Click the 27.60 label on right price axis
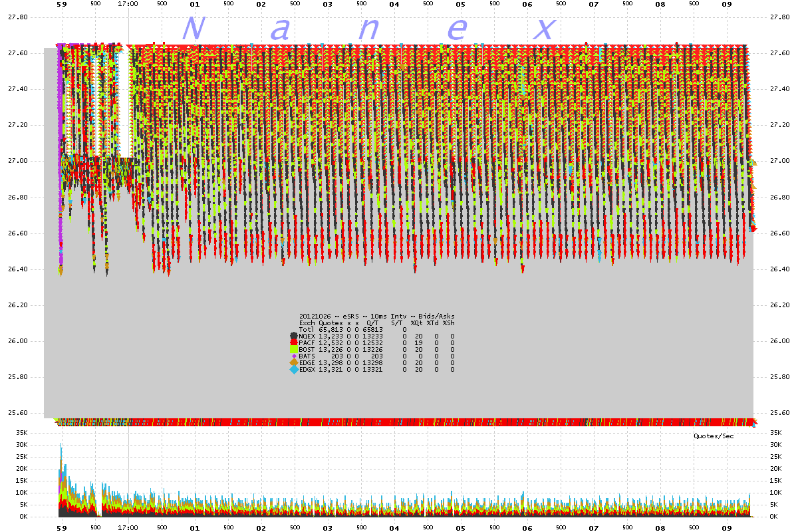 (x=779, y=53)
